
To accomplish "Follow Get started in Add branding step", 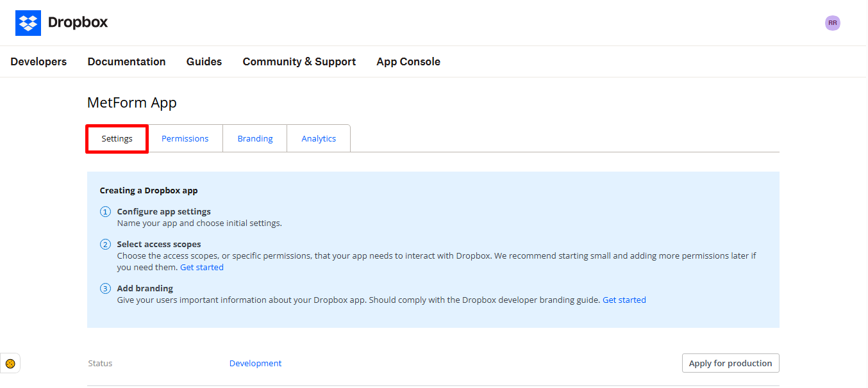I will click(x=624, y=299).
